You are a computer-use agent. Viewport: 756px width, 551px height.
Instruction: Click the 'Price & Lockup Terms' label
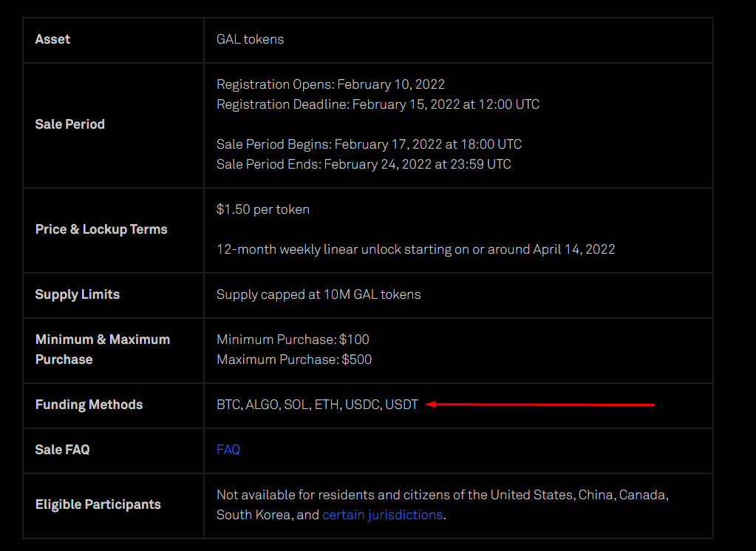pos(101,229)
